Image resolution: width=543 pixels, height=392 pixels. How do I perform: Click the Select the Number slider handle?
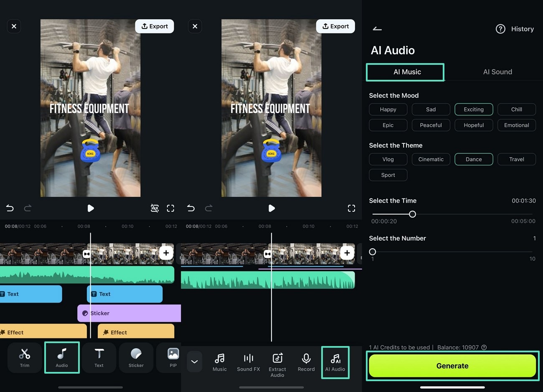pos(373,252)
